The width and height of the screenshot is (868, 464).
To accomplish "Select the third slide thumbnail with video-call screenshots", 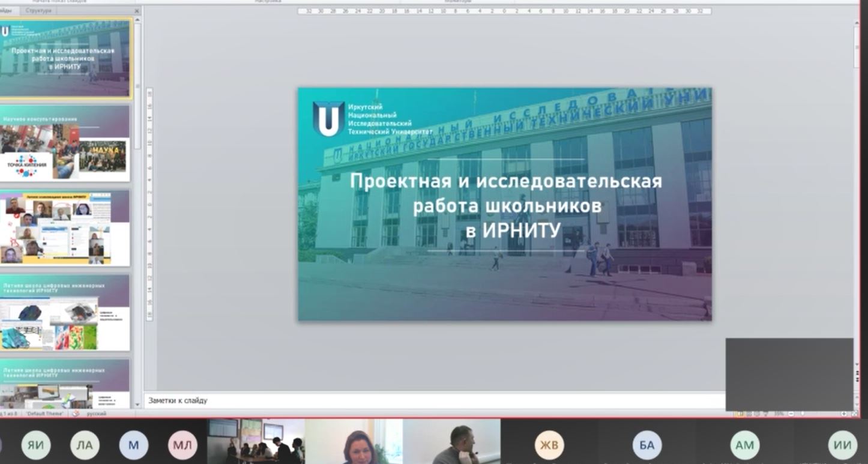I will pyautogui.click(x=65, y=229).
